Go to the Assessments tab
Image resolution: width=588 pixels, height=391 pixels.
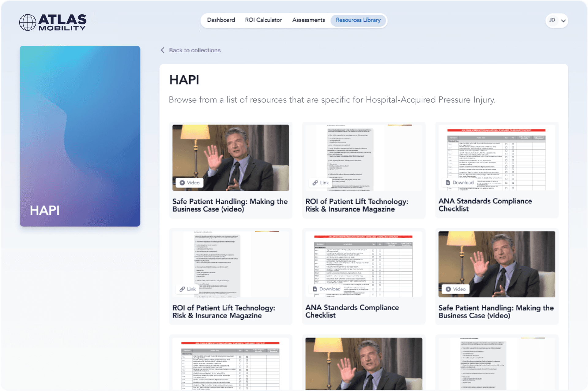click(308, 20)
